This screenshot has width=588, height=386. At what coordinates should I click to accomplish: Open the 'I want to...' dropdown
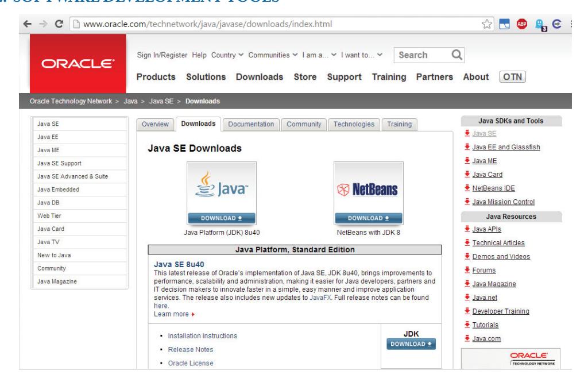(x=362, y=55)
